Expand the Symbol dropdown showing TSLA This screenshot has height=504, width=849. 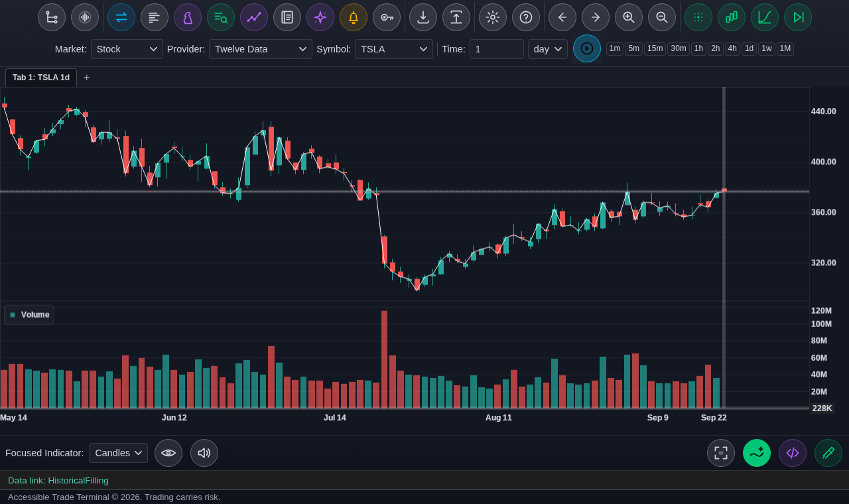click(x=394, y=49)
